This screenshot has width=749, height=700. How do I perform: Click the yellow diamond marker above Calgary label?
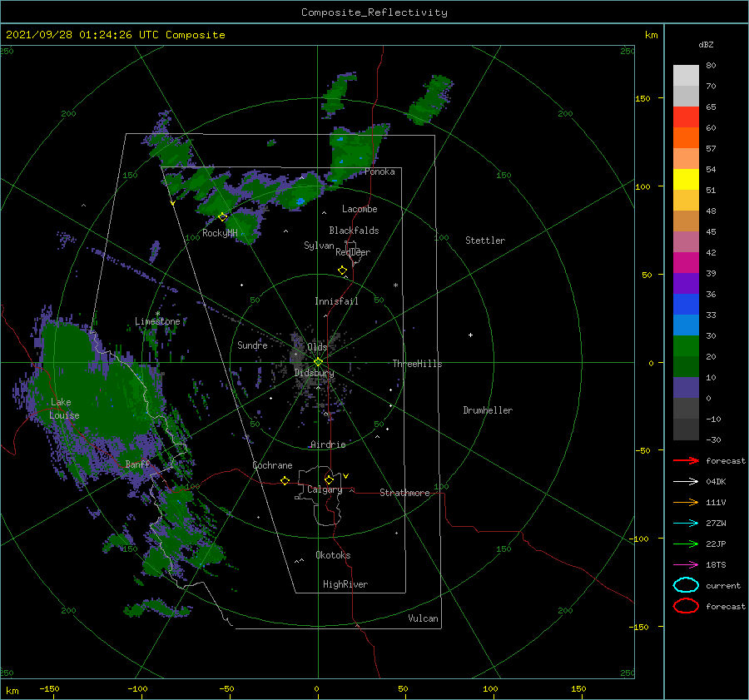pos(329,479)
